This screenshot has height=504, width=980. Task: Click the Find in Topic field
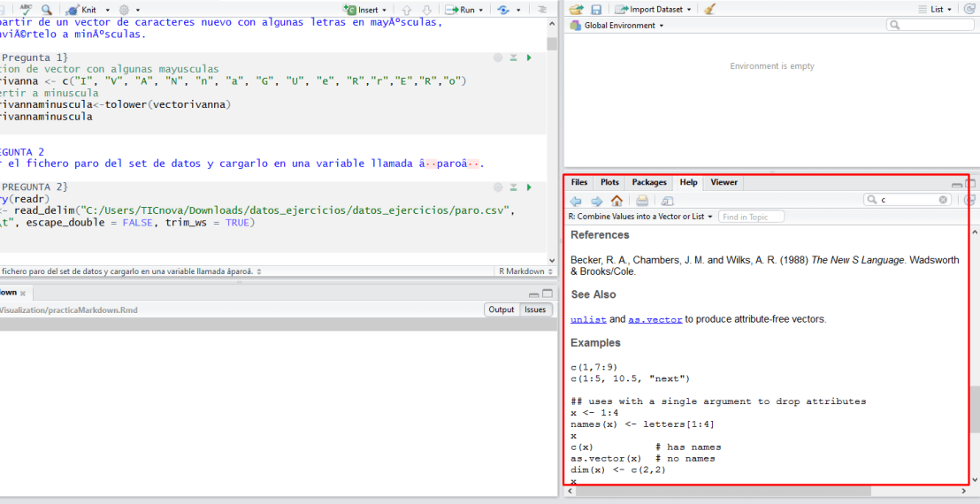coord(752,217)
